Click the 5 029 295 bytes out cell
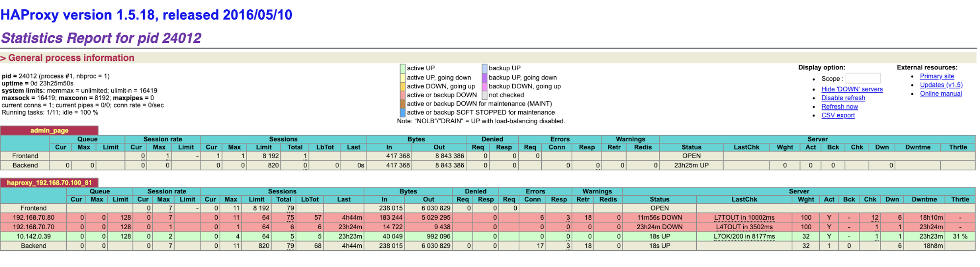Viewport: 980px width, 267px height. click(428, 217)
